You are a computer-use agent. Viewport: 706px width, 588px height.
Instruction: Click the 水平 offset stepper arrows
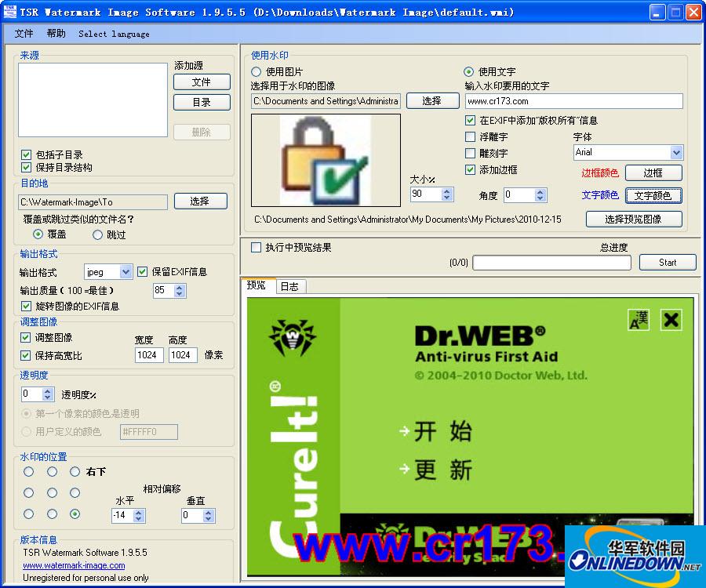(x=138, y=515)
